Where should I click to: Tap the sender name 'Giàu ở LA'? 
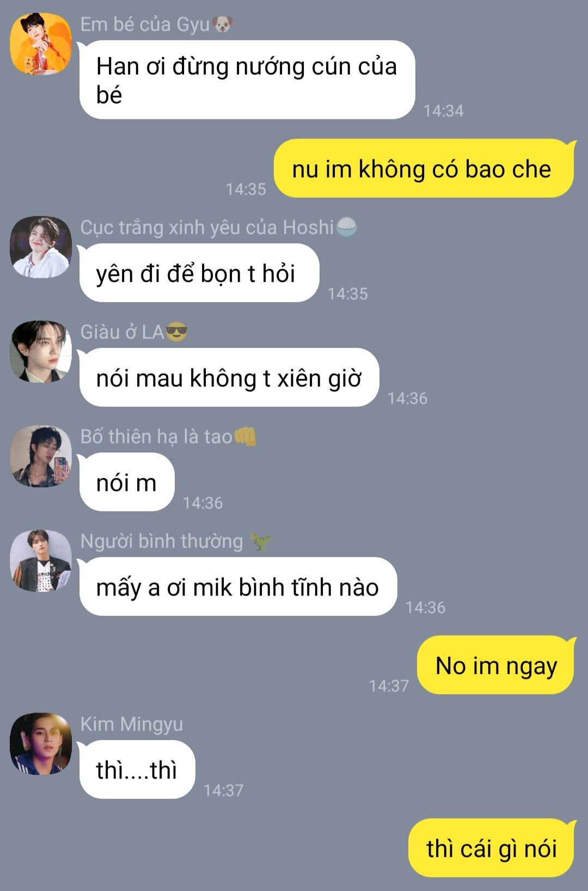[x=122, y=332]
